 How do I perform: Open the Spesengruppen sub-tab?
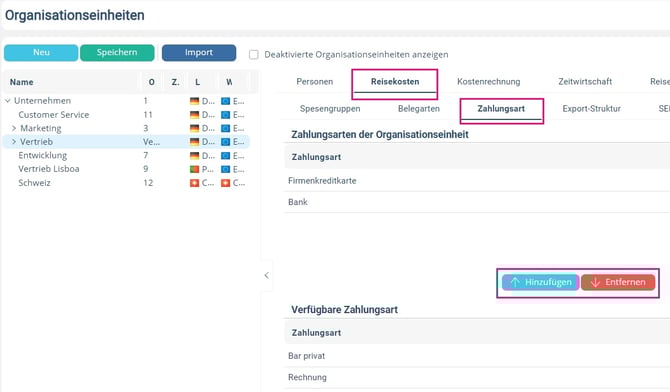330,109
